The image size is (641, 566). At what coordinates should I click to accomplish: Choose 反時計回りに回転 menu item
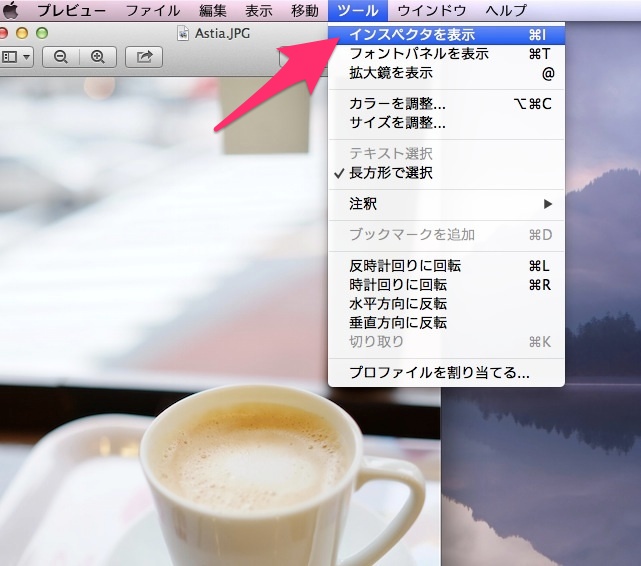[446, 266]
